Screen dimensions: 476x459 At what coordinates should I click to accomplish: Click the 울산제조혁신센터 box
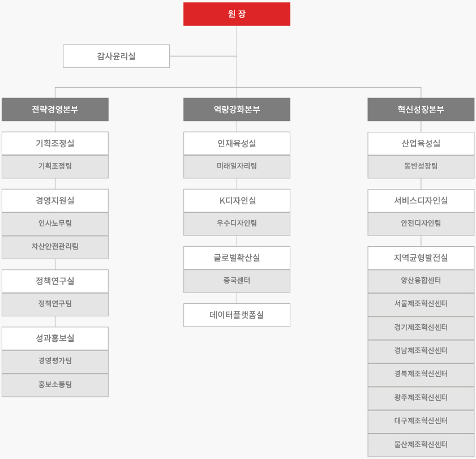[x=421, y=445]
